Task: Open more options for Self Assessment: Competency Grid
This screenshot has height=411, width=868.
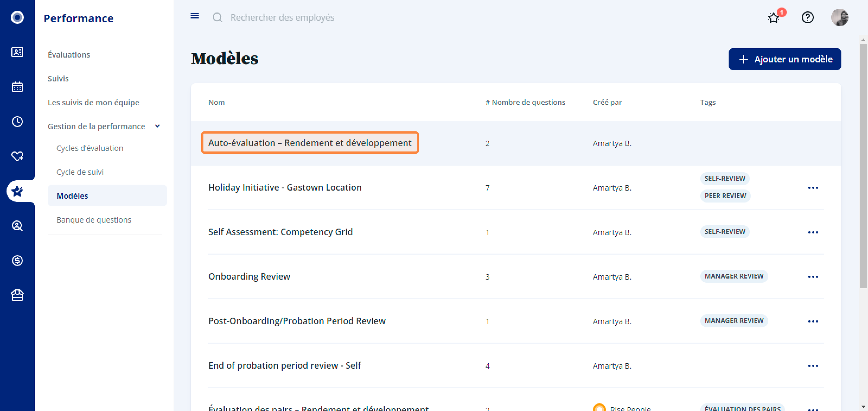Action: 813,232
